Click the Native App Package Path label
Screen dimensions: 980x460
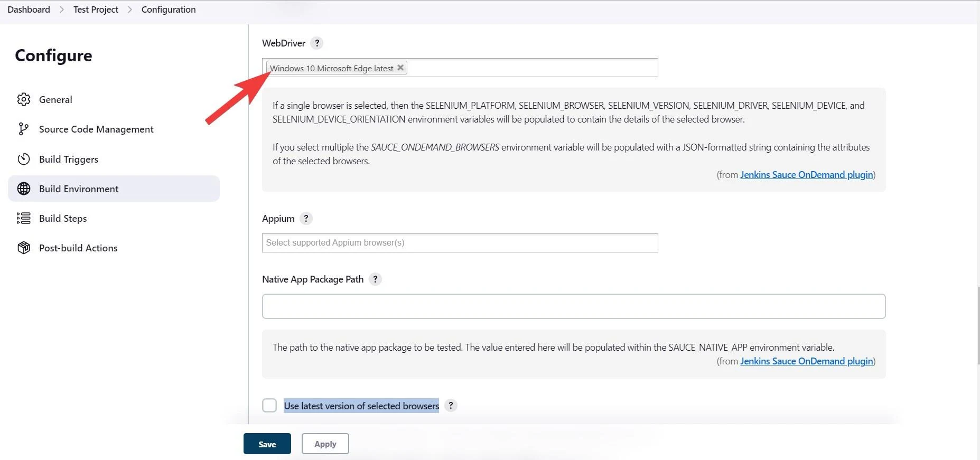(x=313, y=279)
